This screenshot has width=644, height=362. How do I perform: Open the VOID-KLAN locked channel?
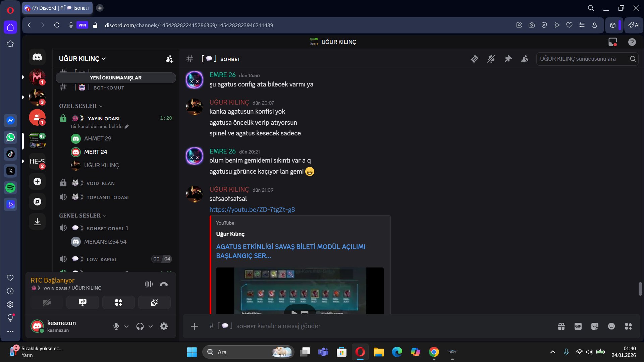tap(116, 183)
